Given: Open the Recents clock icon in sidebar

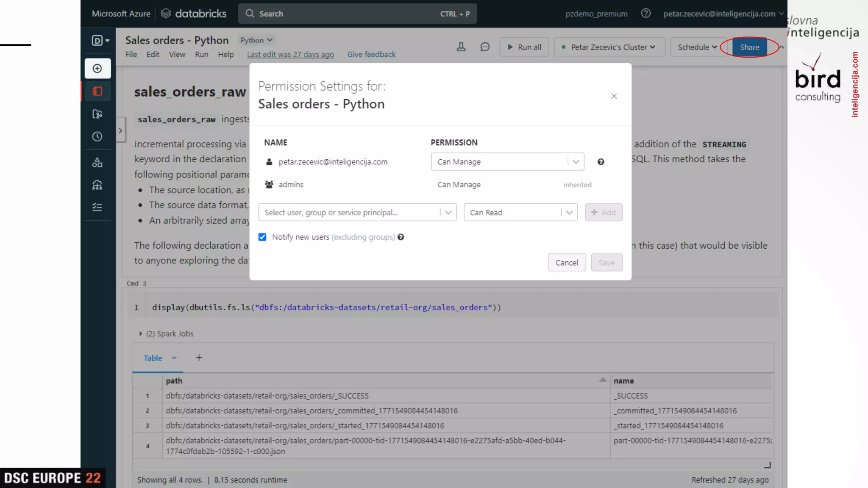Looking at the screenshot, I should (x=97, y=136).
